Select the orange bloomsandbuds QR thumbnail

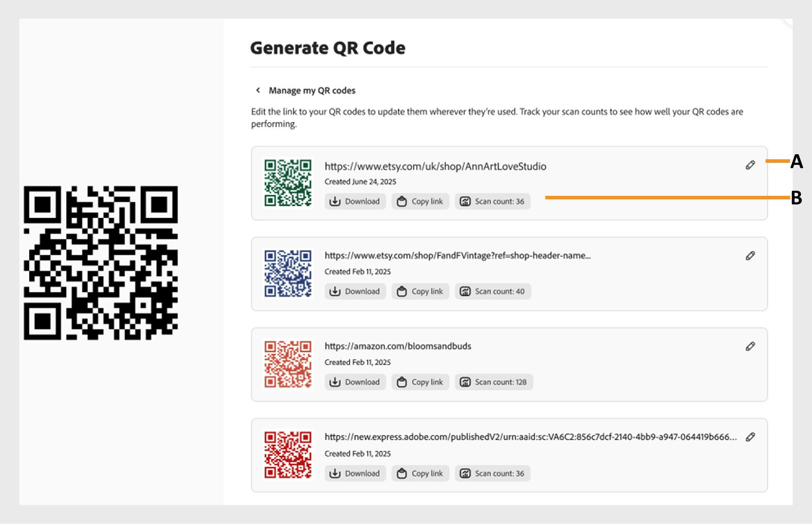(288, 364)
